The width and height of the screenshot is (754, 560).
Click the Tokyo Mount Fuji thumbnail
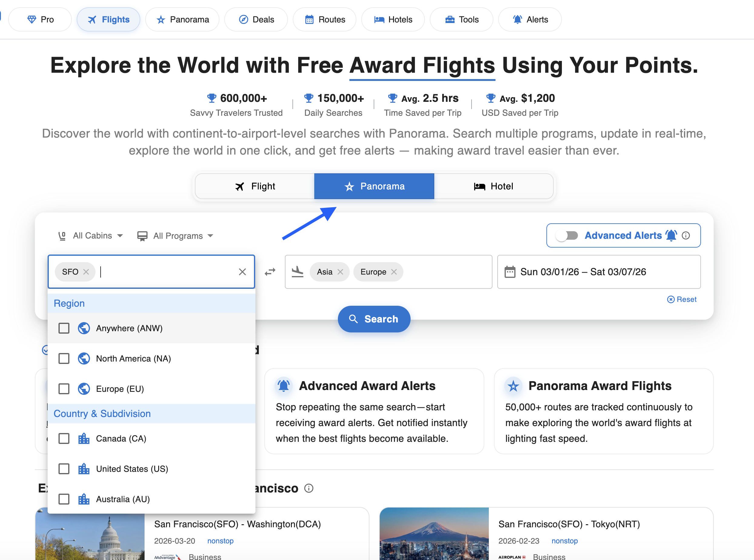(434, 534)
